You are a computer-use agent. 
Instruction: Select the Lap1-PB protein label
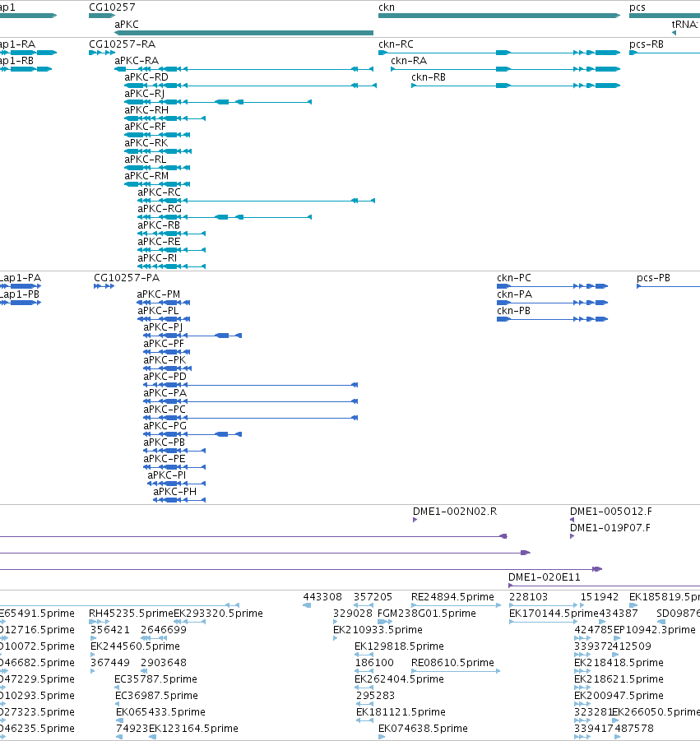pos(20,294)
